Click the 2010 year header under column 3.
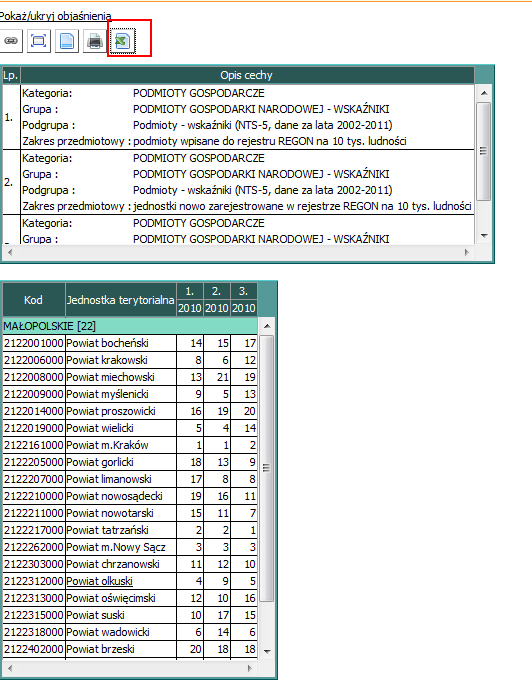The image size is (532, 699). click(243, 308)
